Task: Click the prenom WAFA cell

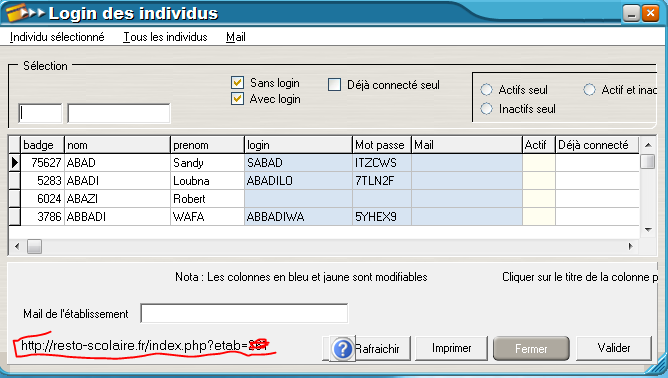Action: coord(207,216)
